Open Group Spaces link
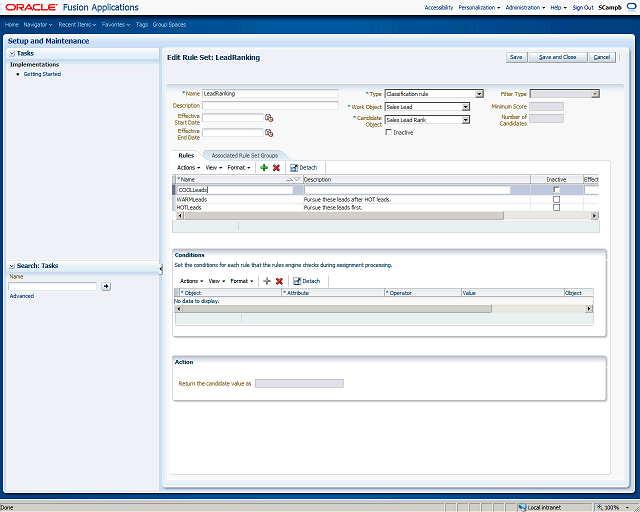Viewport: 640px width, 512px height. 169,24
